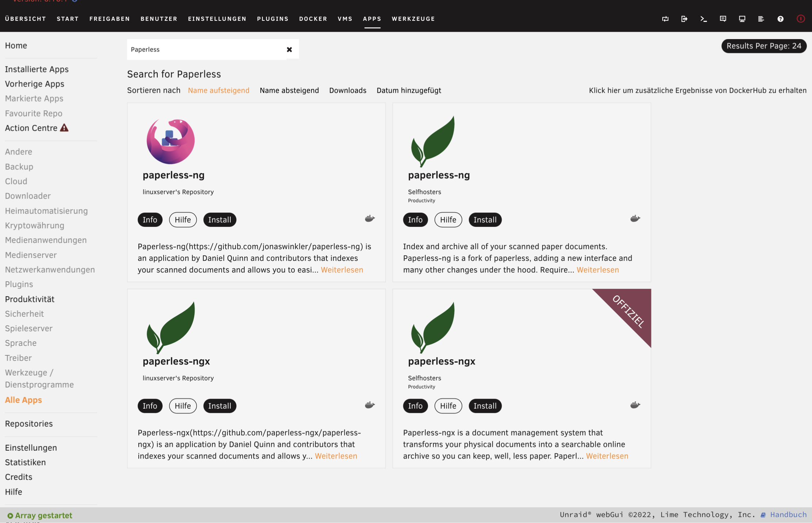Click green leaf logo of Selfhosters paperless-ngx
Image resolution: width=812 pixels, height=523 pixels.
click(433, 328)
